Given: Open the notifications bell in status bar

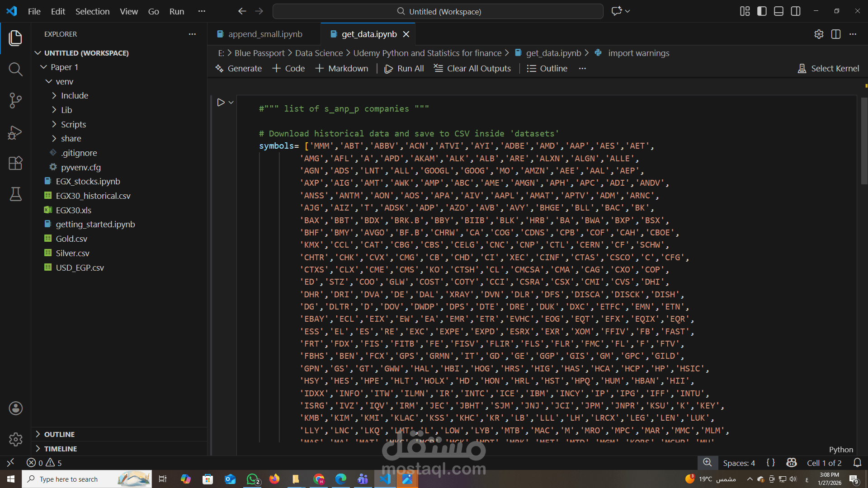Looking at the screenshot, I should pos(857,463).
